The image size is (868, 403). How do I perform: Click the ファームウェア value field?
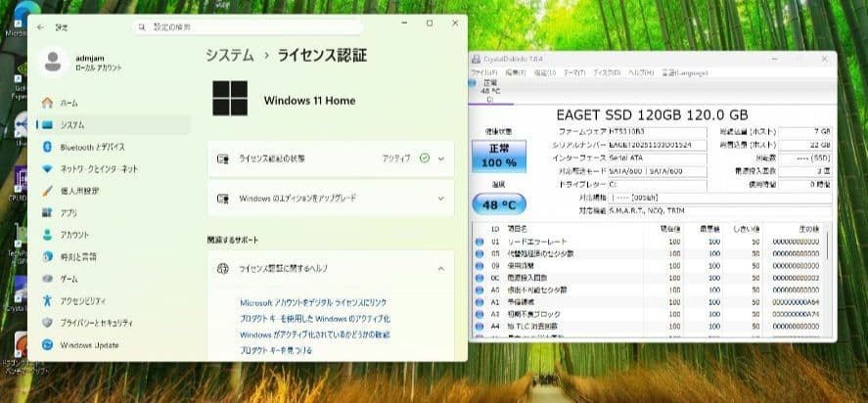(x=657, y=132)
